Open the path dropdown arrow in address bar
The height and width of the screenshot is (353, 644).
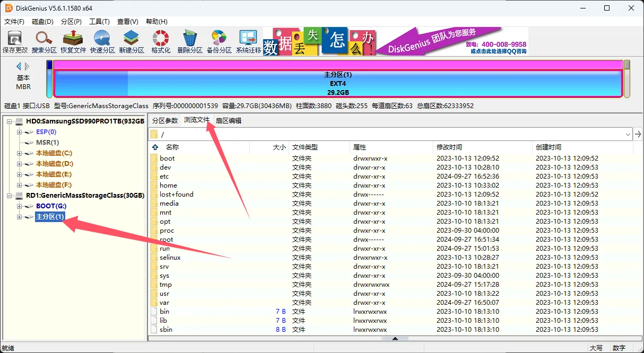point(628,134)
